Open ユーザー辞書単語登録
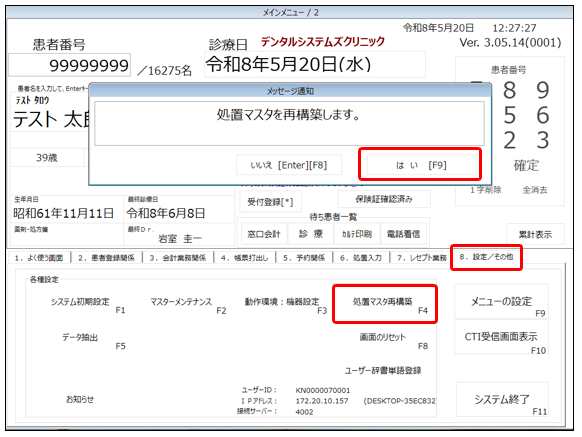 coord(383,371)
